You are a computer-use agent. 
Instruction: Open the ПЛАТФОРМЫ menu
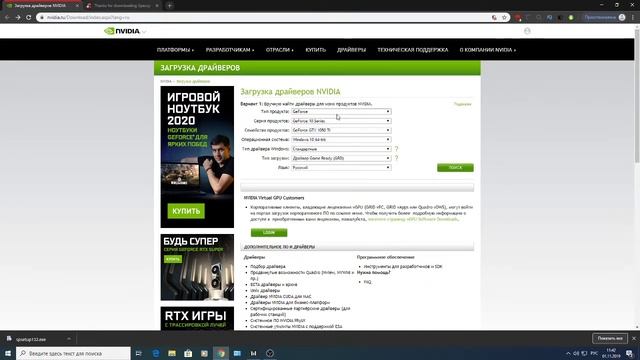point(175,50)
